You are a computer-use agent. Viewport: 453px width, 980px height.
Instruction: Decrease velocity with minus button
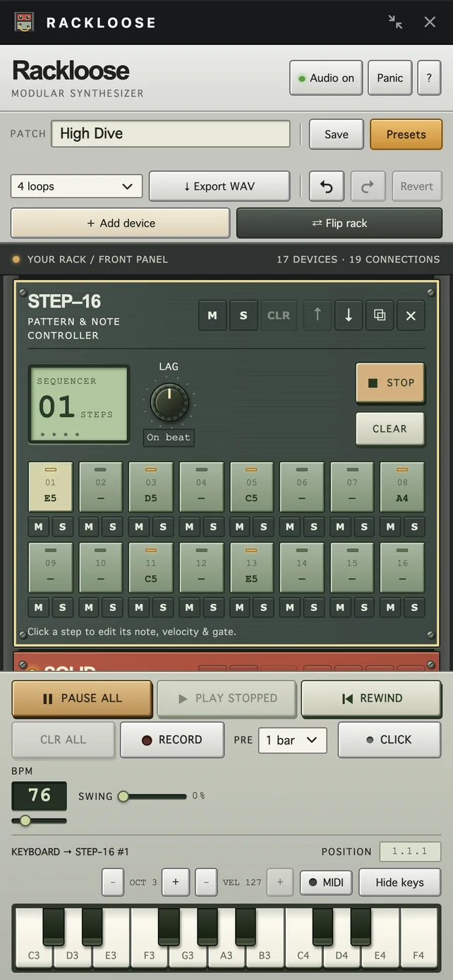206,882
